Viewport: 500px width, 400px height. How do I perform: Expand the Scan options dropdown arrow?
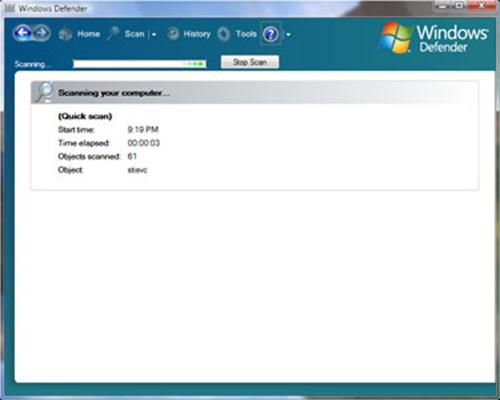pyautogui.click(x=154, y=35)
